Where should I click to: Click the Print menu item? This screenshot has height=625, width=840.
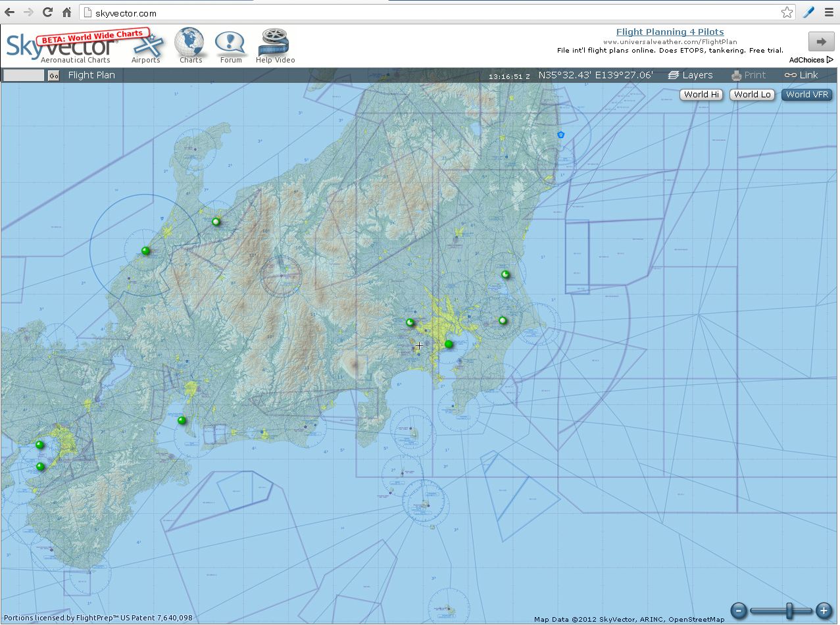tap(749, 75)
